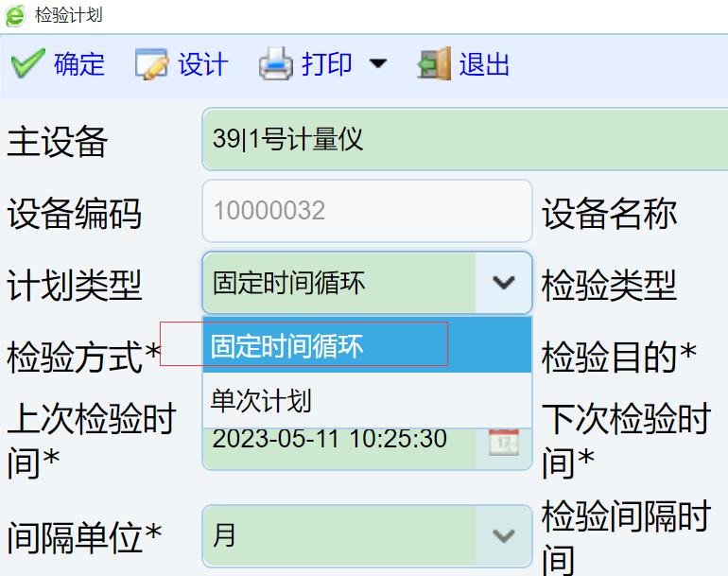Click the 主设备 field showing 39|1号计量仪

pos(463,140)
